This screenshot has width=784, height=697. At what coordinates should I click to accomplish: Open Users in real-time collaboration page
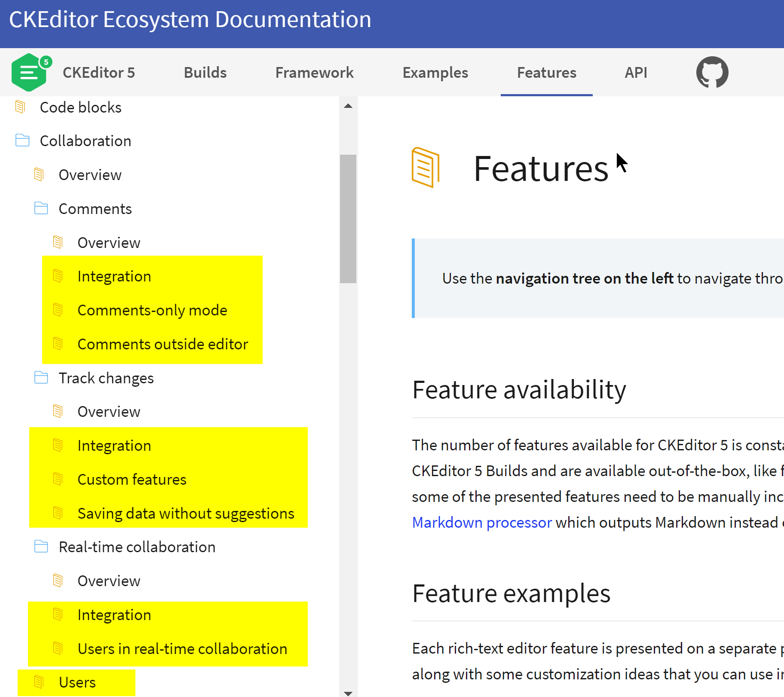tap(183, 649)
